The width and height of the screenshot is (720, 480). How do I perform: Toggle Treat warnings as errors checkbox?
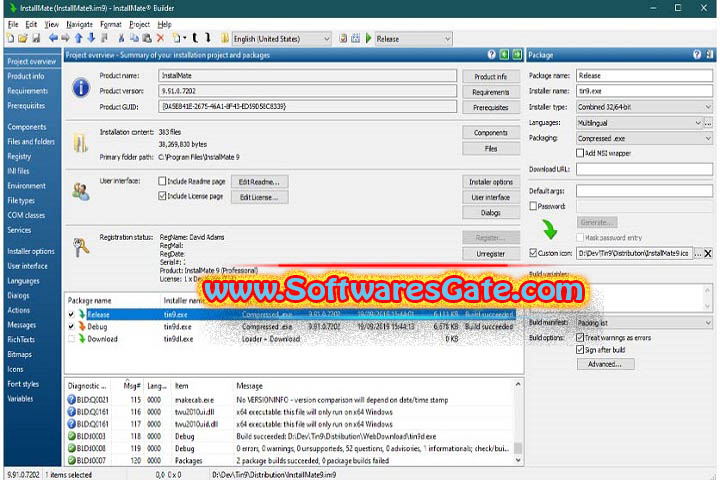[x=580, y=337]
